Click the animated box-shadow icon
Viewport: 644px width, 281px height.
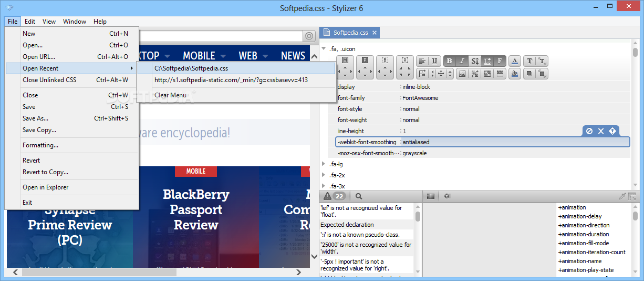pos(542,74)
